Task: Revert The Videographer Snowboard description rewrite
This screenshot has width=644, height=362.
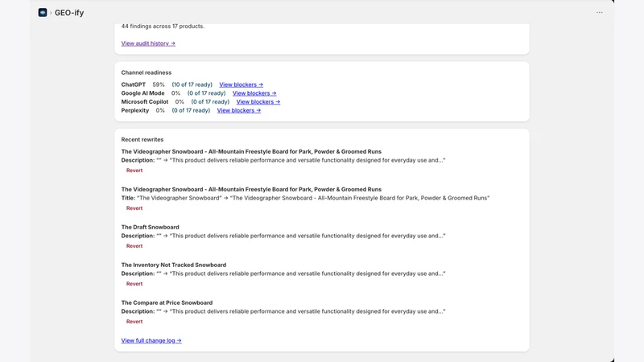Action: (134, 171)
